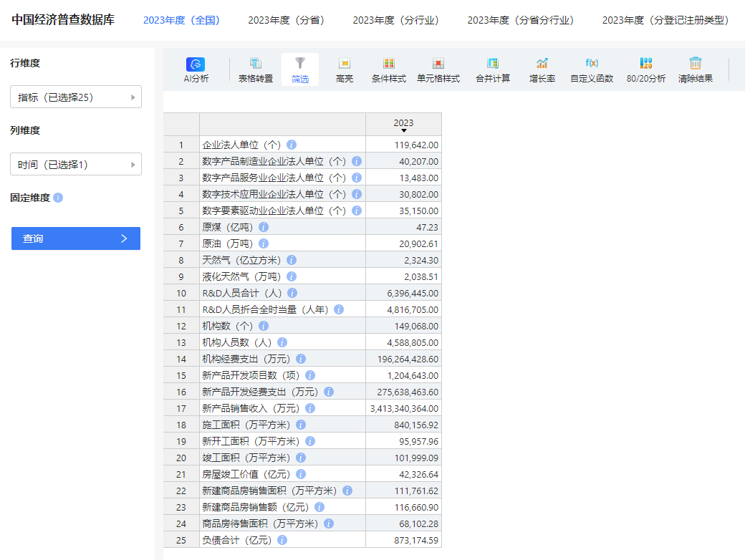Click row number 25

[x=181, y=540]
